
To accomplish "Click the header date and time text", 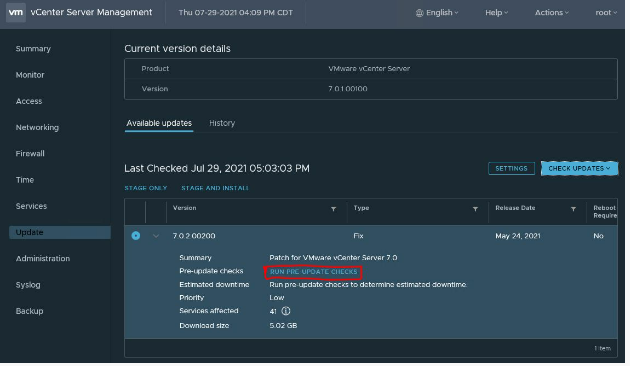I will point(235,13).
